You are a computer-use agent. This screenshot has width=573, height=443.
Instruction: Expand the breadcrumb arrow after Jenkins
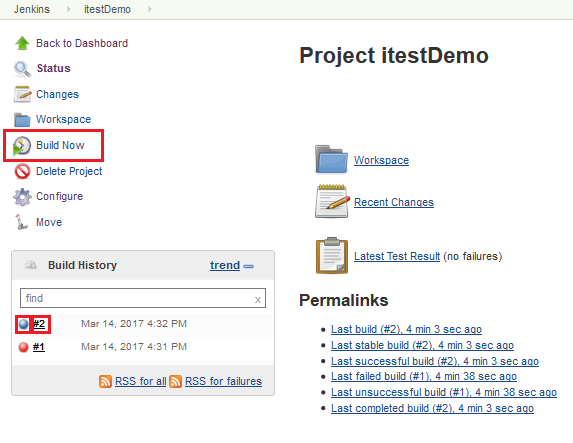(69, 9)
